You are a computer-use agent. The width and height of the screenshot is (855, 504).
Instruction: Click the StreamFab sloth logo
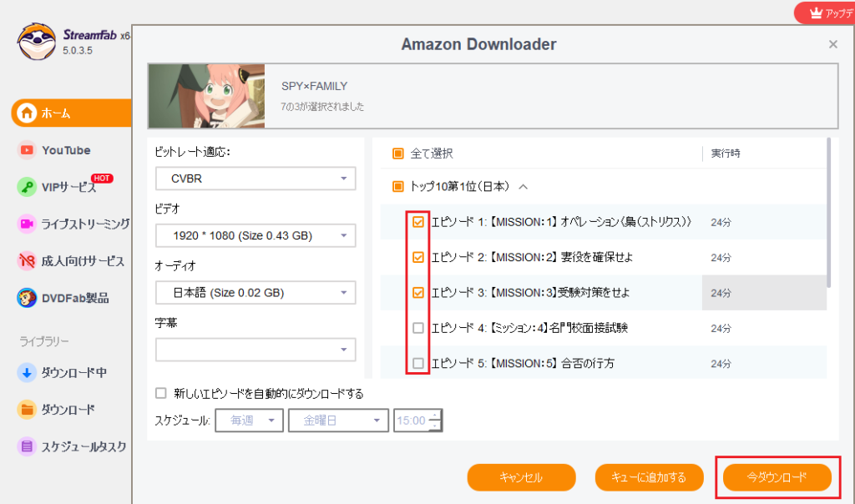tap(36, 42)
